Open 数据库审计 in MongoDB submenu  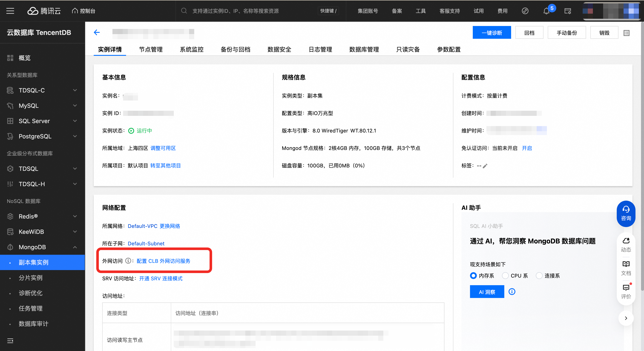[33, 324]
